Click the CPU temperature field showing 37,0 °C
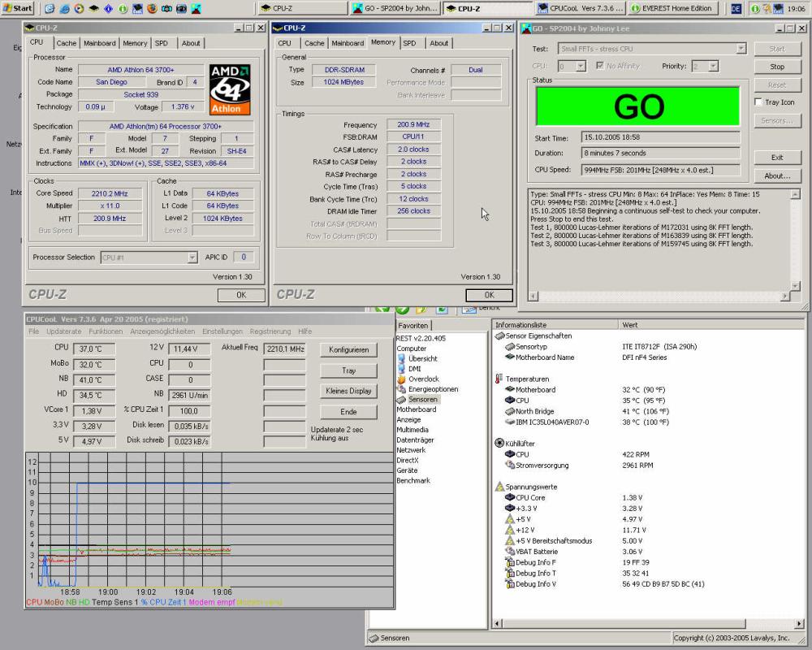Viewport: 812px width, 650px height. tap(94, 349)
